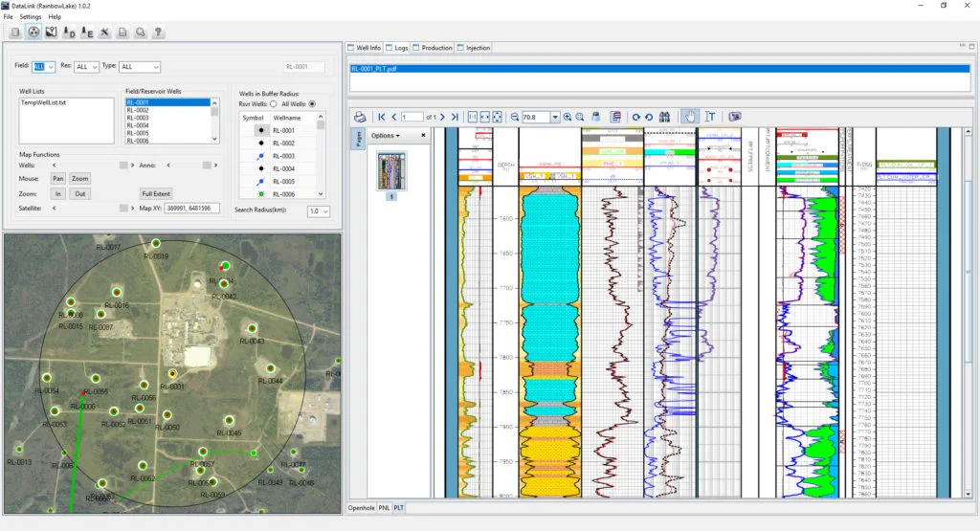The height and width of the screenshot is (531, 980).
Task: Click the text lines properties icon in PDF toolbar
Action: point(615,117)
